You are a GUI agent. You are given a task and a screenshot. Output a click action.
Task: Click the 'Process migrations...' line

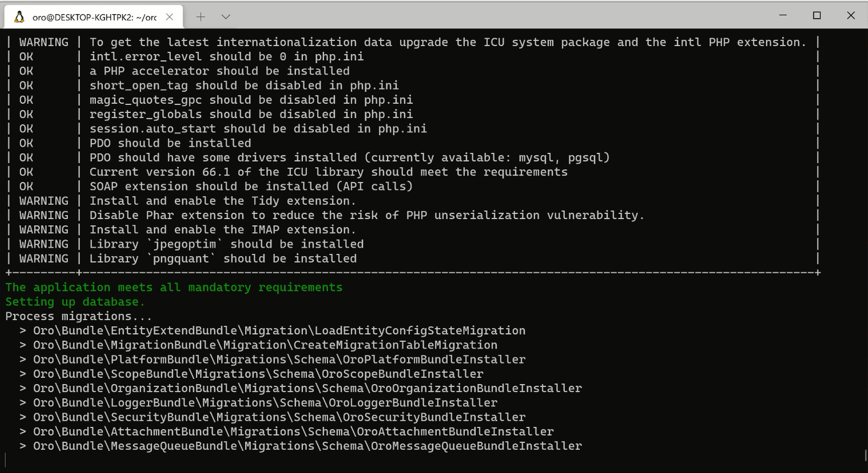79,316
